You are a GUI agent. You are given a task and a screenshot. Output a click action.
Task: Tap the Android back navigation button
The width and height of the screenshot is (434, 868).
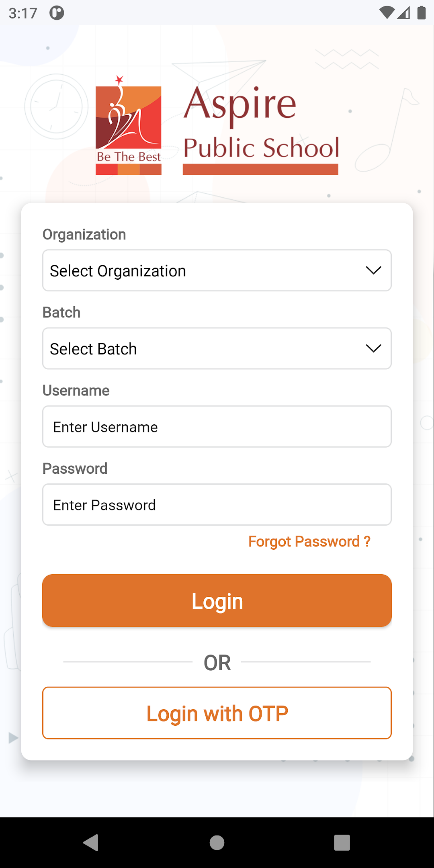coord(91,842)
